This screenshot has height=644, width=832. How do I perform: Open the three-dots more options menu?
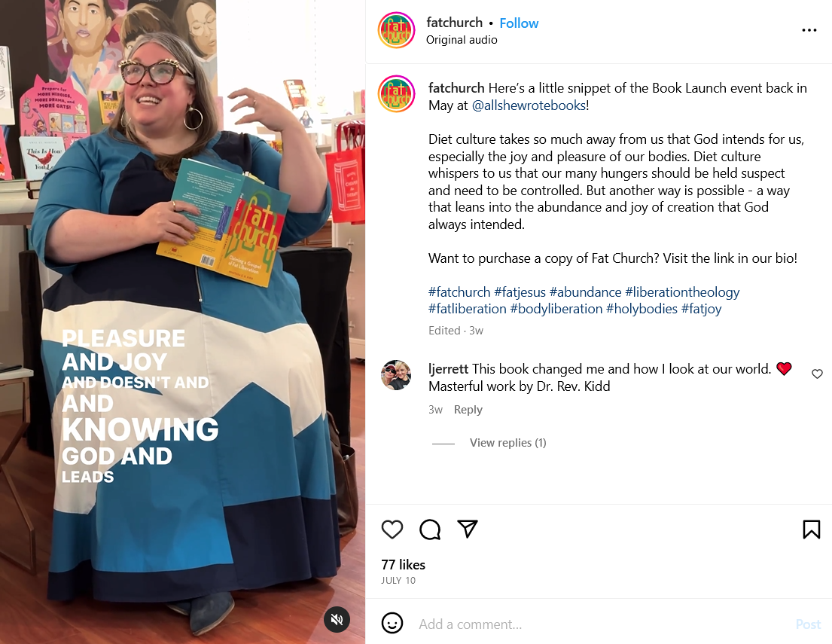point(809,30)
